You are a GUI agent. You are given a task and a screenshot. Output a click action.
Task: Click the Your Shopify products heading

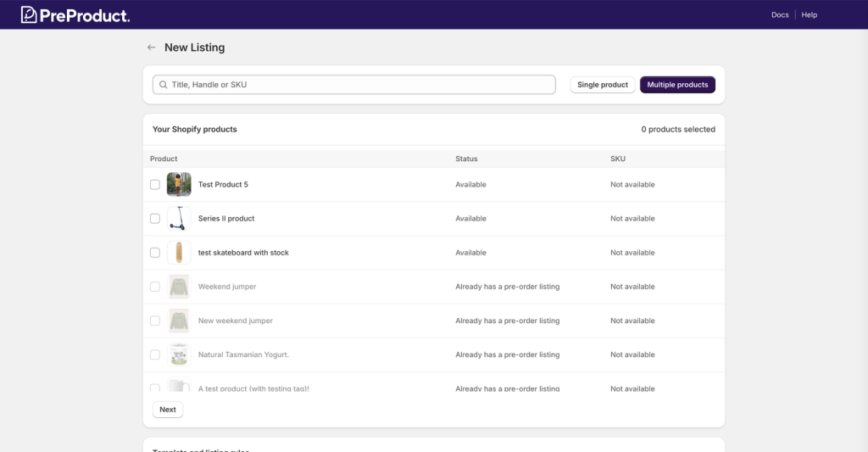coord(195,129)
